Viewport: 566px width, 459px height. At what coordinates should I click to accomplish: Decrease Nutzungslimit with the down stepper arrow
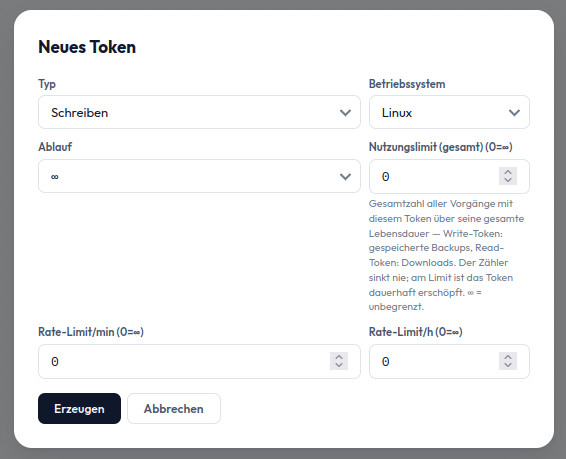[508, 180]
